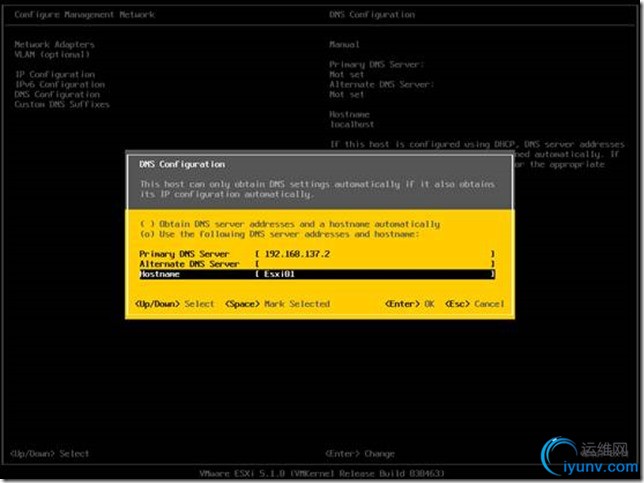The image size is (644, 483).
Task: Click the Primary DNS Server label in the dialog
Action: point(184,254)
